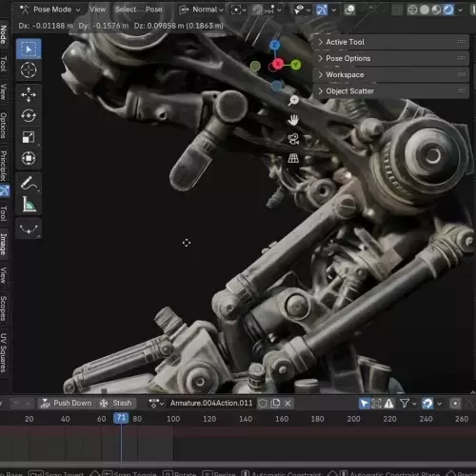Click the hand pan view icon

[293, 120]
